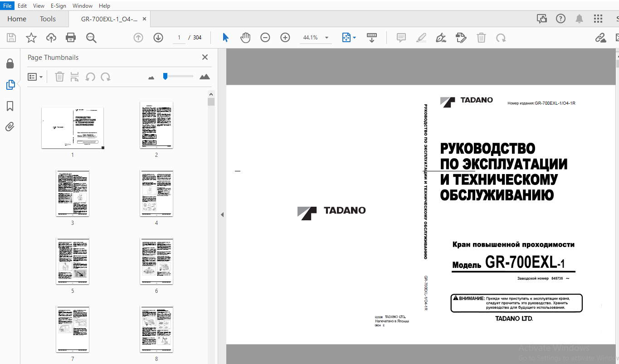
Task: Zoom out with minus icon
Action: click(x=265, y=38)
